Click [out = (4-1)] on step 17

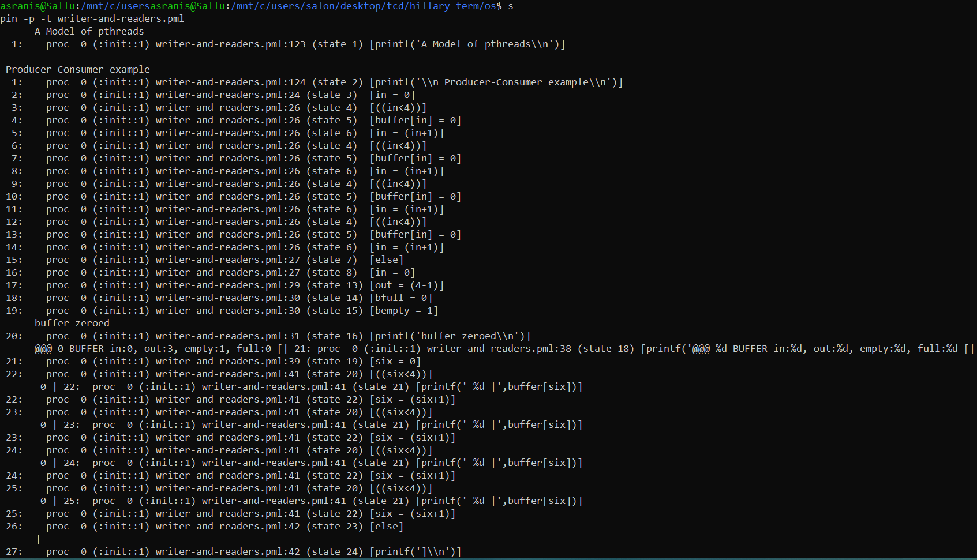[x=406, y=285]
